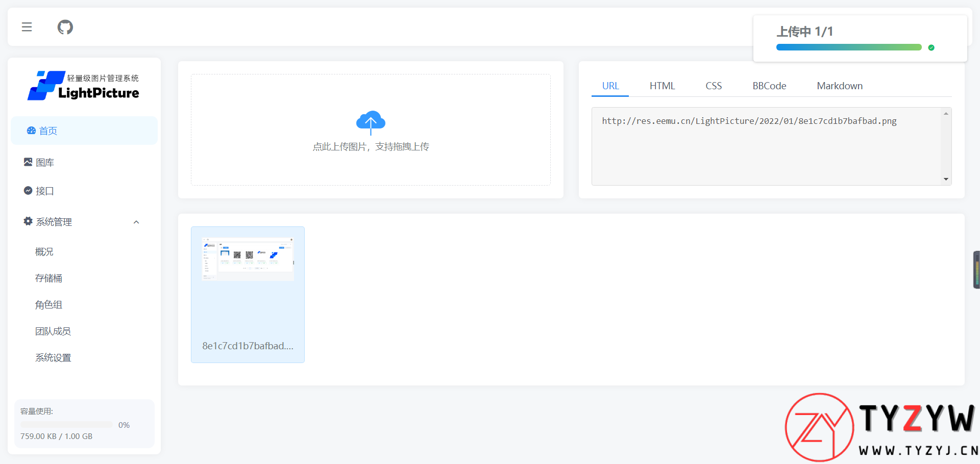The height and width of the screenshot is (464, 980).
Task: Switch to the HTML tab
Action: pos(662,86)
